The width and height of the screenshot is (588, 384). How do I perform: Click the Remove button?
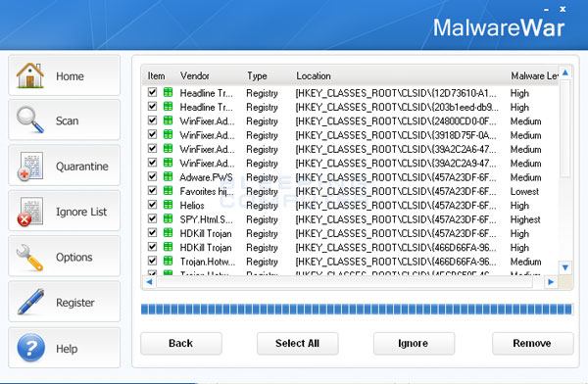(533, 344)
